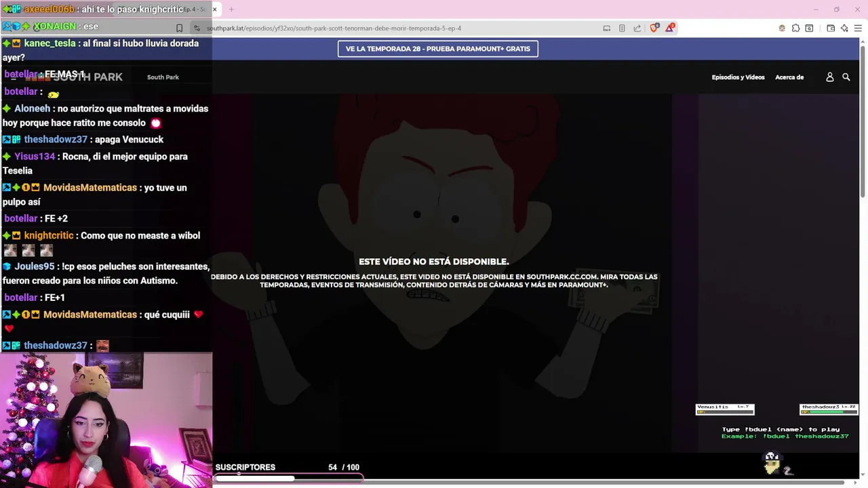Click the '54 / 100' subscriber count
868x488 pixels.
tap(344, 468)
